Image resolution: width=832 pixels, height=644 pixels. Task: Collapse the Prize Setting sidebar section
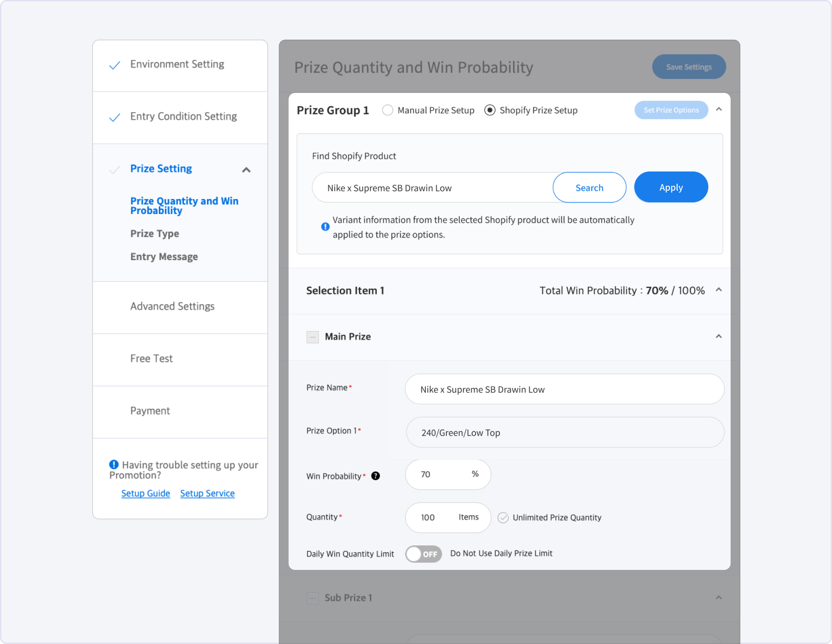[247, 170]
